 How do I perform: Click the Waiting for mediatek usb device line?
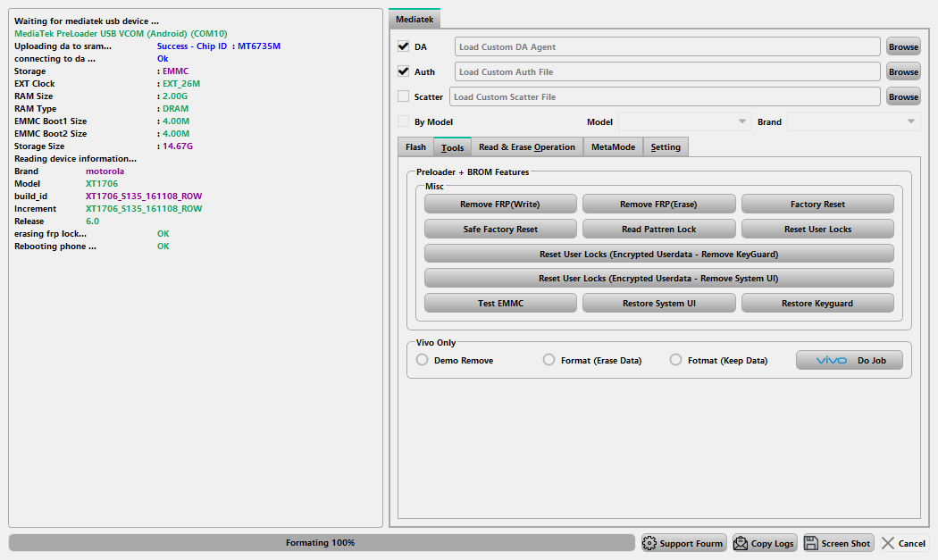tap(87, 21)
